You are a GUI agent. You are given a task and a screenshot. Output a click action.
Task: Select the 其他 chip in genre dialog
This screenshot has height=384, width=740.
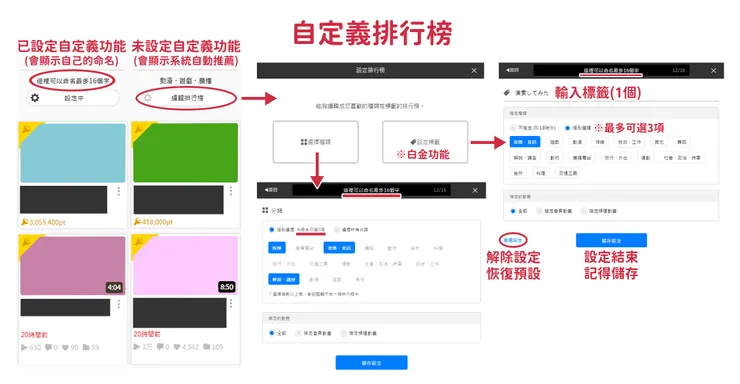pos(359,279)
